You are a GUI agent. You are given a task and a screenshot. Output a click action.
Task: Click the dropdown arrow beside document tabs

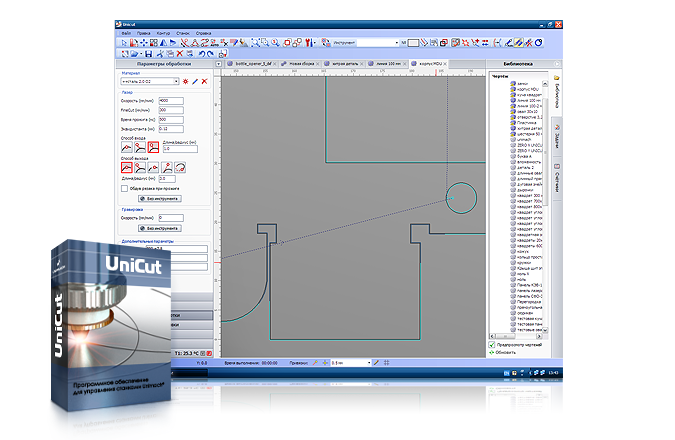tap(218, 64)
